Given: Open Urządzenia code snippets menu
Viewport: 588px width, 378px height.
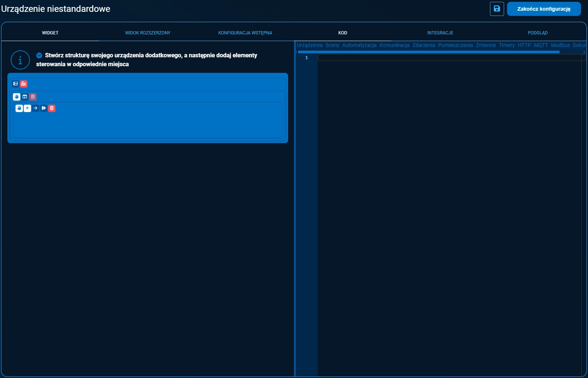Looking at the screenshot, I should coord(310,45).
